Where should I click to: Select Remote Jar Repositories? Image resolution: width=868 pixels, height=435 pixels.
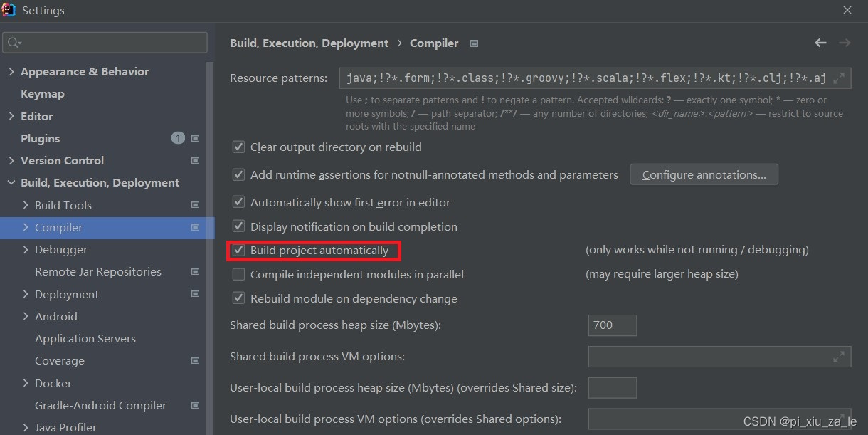click(98, 272)
